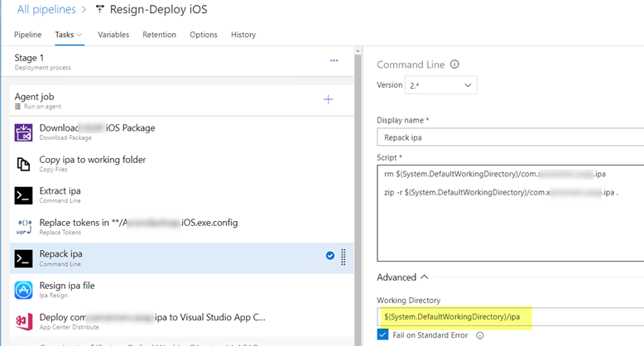Click the Working Directory input field
644x346 pixels.
point(510,317)
